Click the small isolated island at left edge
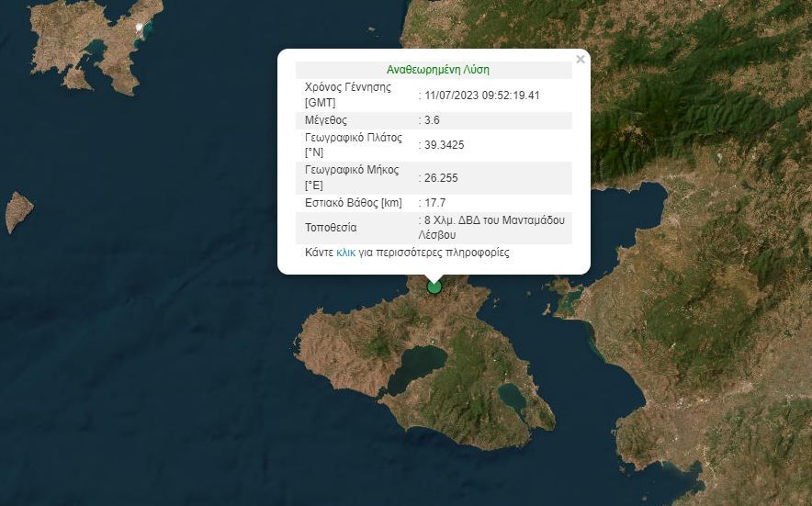The height and width of the screenshot is (506, 812). pos(18,211)
